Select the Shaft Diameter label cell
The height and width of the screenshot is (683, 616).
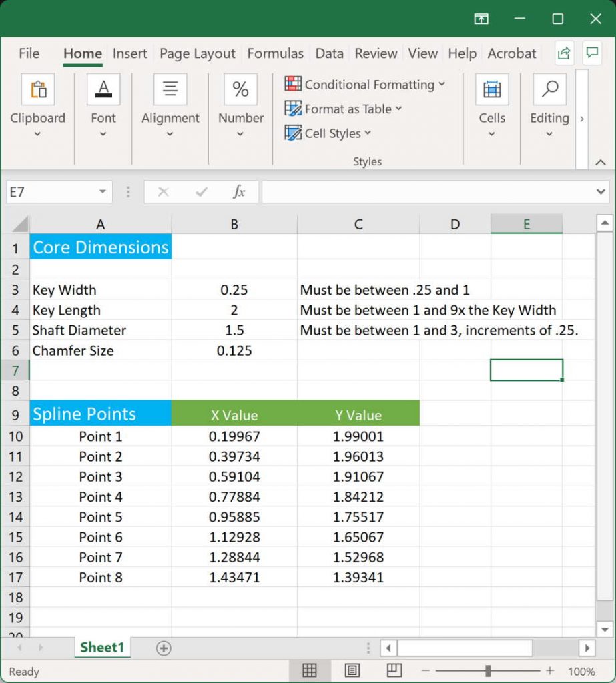tap(100, 330)
